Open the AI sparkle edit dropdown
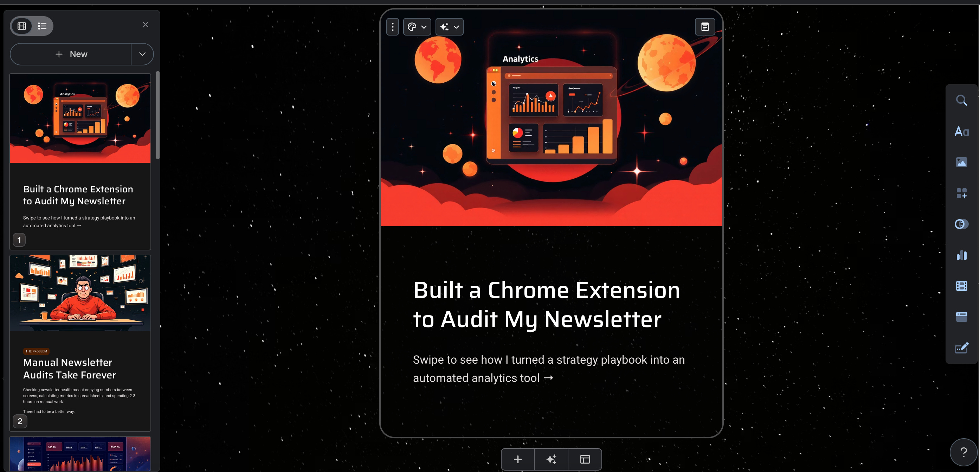Image resolution: width=980 pixels, height=472 pixels. 449,27
